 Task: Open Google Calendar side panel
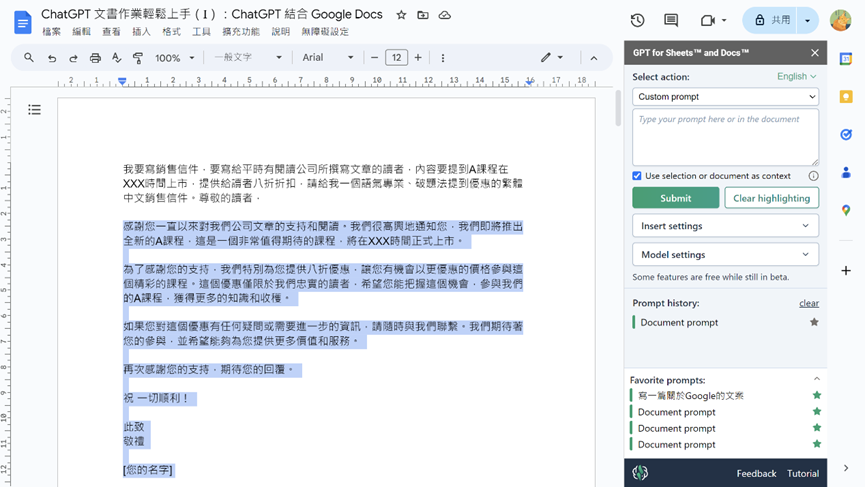click(x=846, y=58)
